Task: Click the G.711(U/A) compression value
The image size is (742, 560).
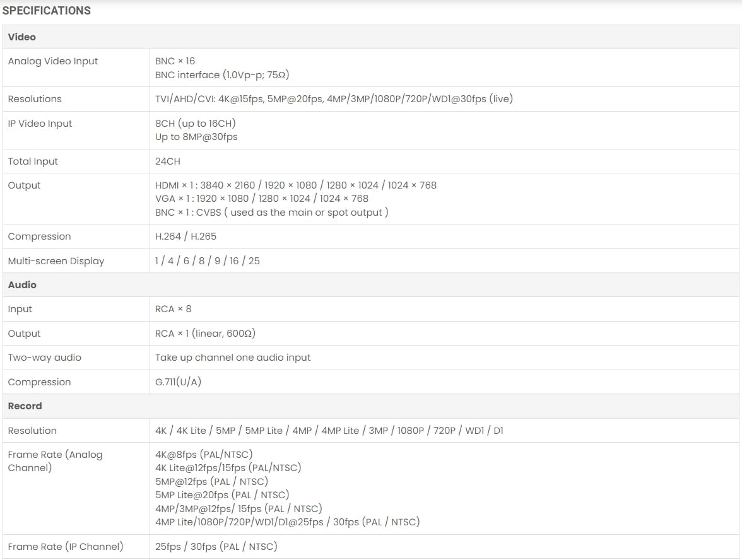Action: pyautogui.click(x=179, y=382)
